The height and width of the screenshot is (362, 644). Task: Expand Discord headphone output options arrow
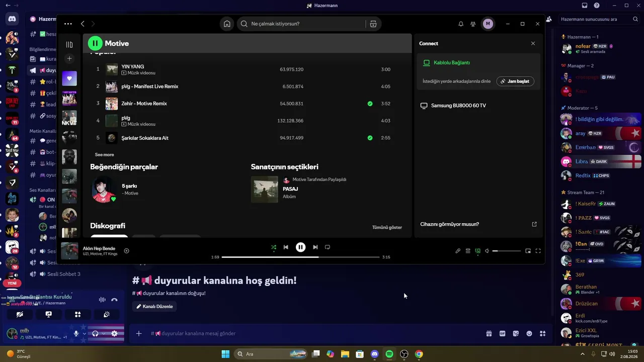click(x=103, y=333)
